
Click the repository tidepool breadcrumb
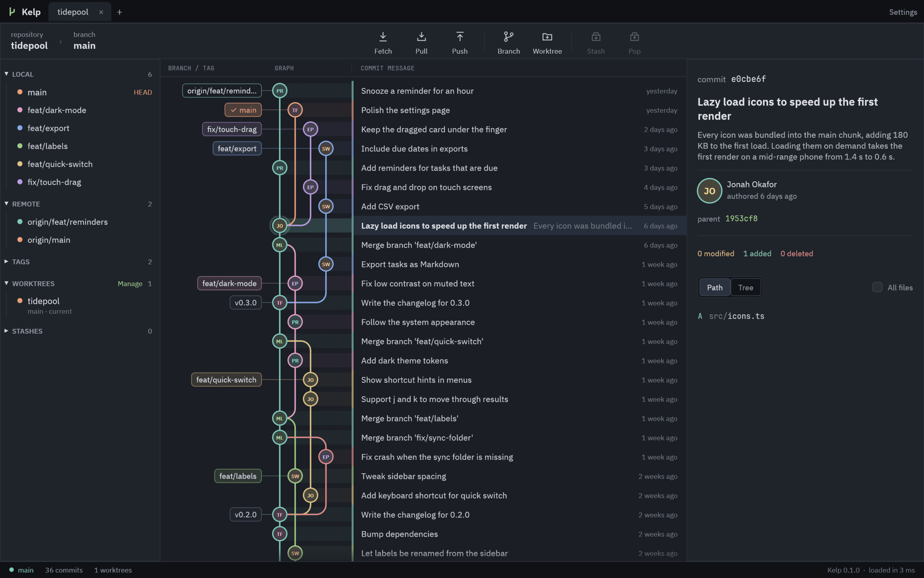click(x=29, y=41)
